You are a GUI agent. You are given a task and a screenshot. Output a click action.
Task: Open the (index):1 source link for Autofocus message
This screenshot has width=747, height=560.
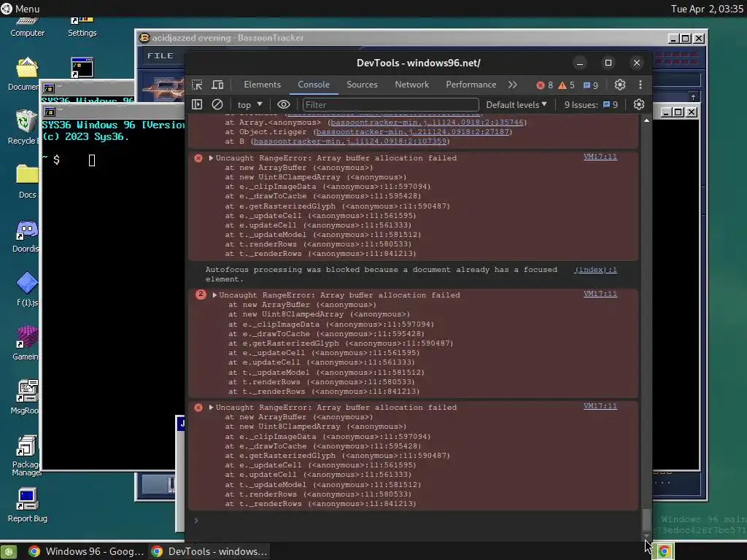(x=595, y=270)
